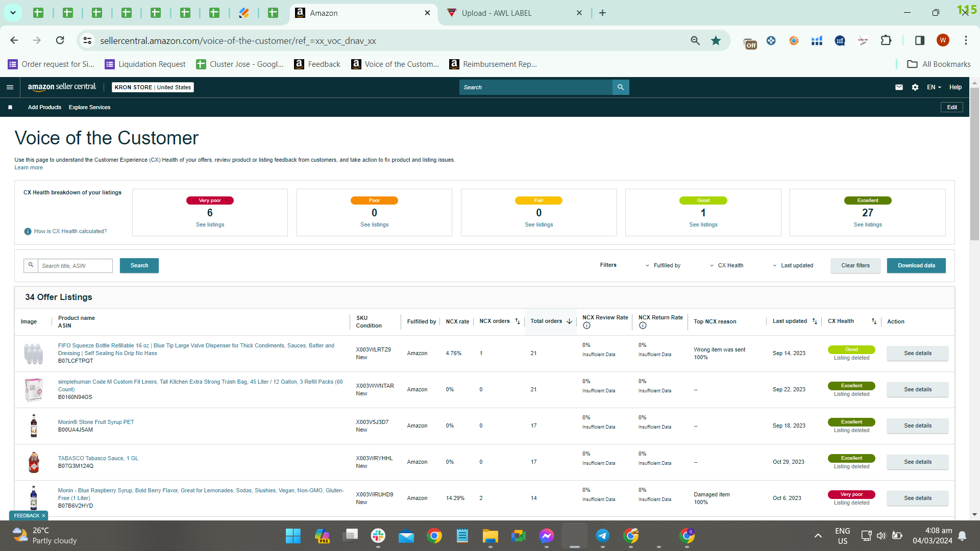
Task: Click the zoom magnifier in address bar
Action: (x=695, y=40)
